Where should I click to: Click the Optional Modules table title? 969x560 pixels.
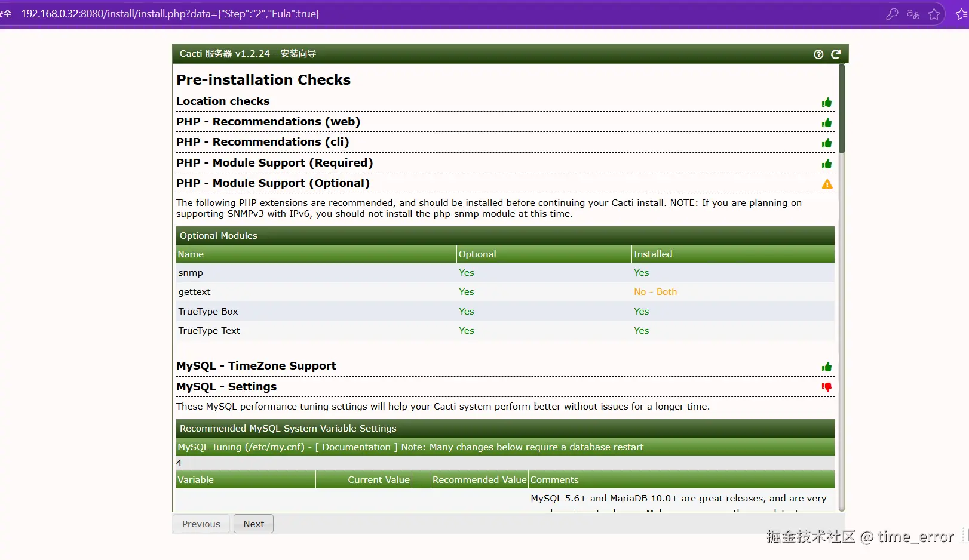click(219, 236)
